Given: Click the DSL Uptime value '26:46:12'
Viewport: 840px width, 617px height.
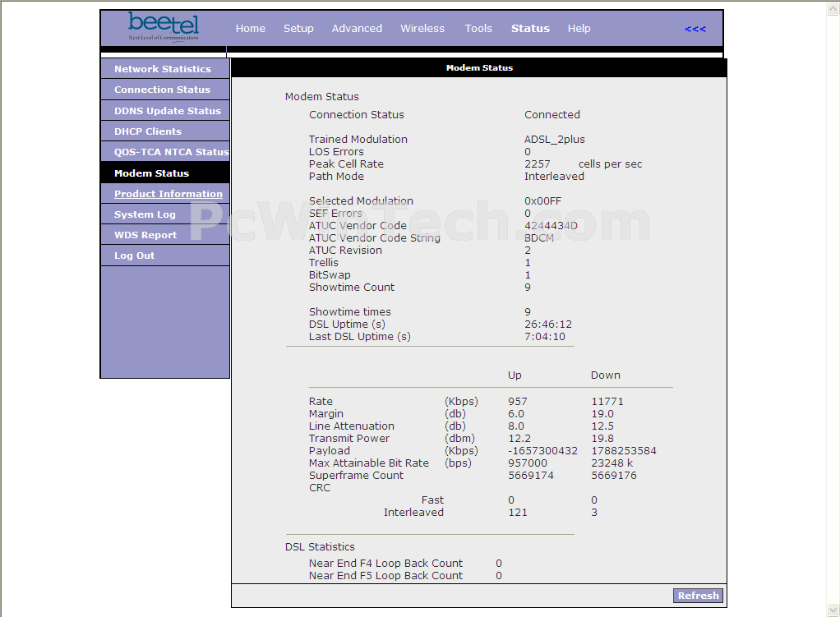Looking at the screenshot, I should (x=548, y=324).
